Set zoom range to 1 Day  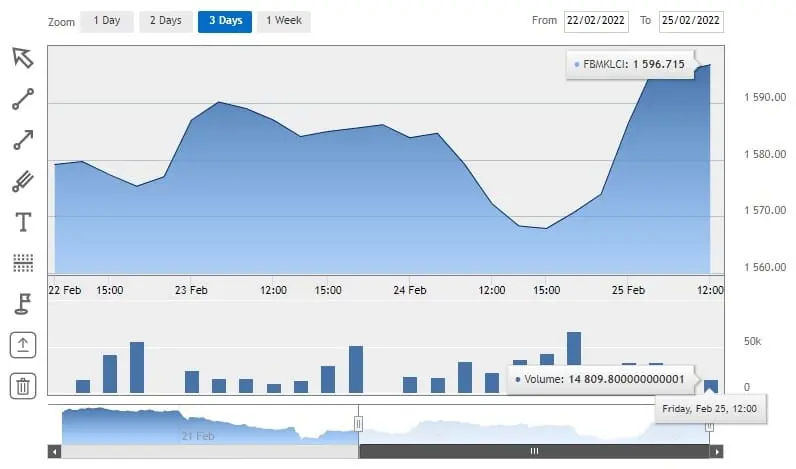(106, 21)
